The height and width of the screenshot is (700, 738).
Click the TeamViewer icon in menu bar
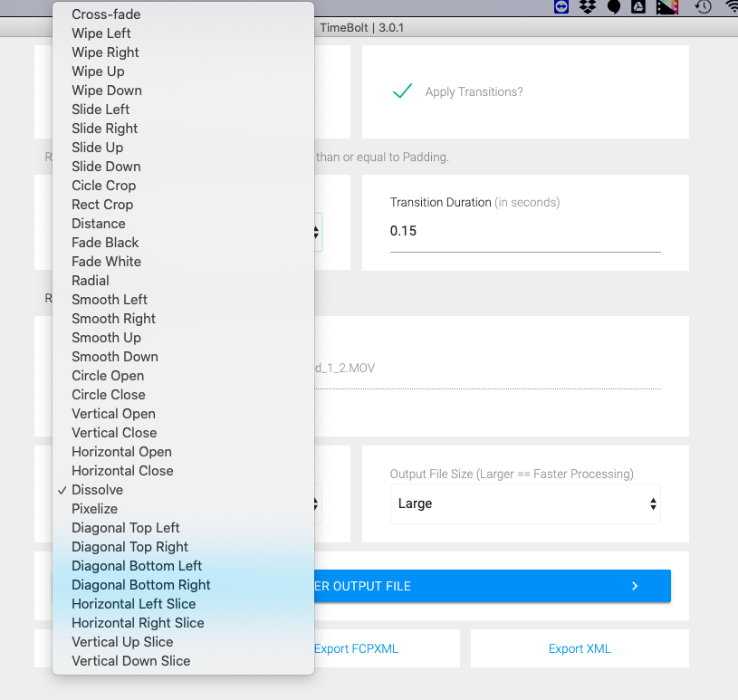click(x=562, y=6)
